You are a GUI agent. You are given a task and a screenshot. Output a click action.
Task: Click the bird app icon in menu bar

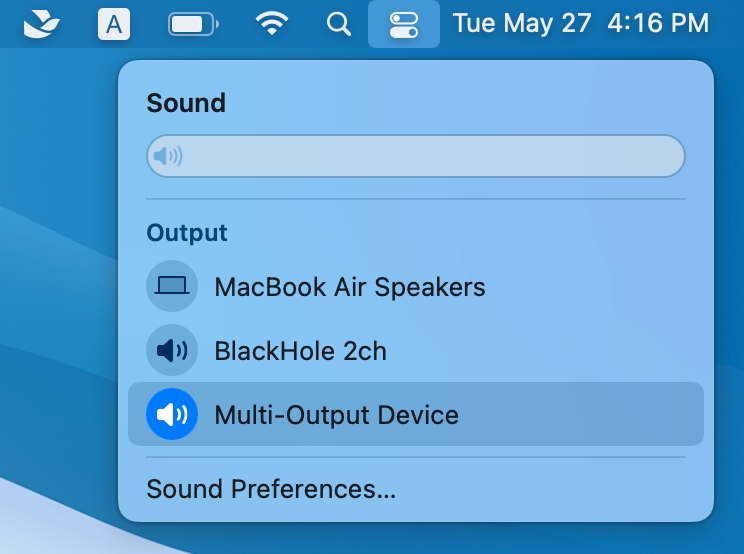(x=41, y=24)
